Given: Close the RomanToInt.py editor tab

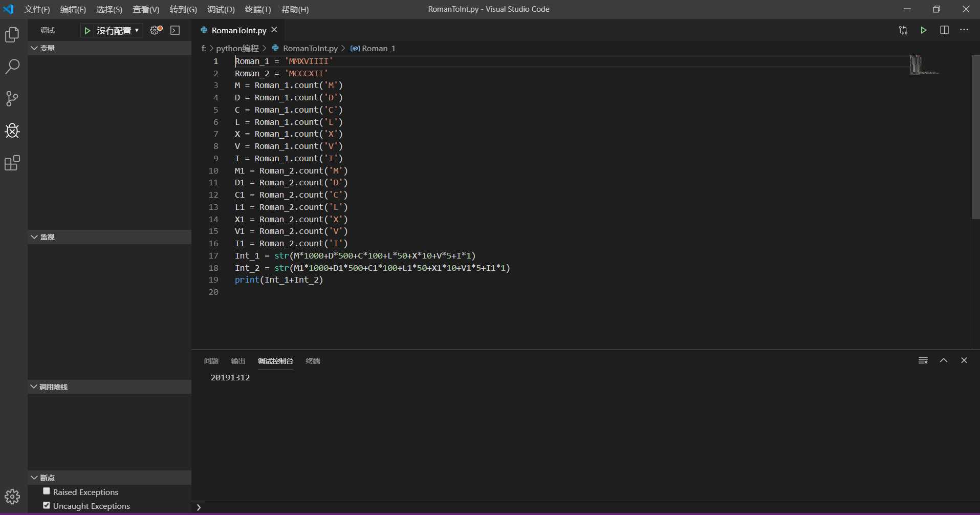Looking at the screenshot, I should point(274,30).
